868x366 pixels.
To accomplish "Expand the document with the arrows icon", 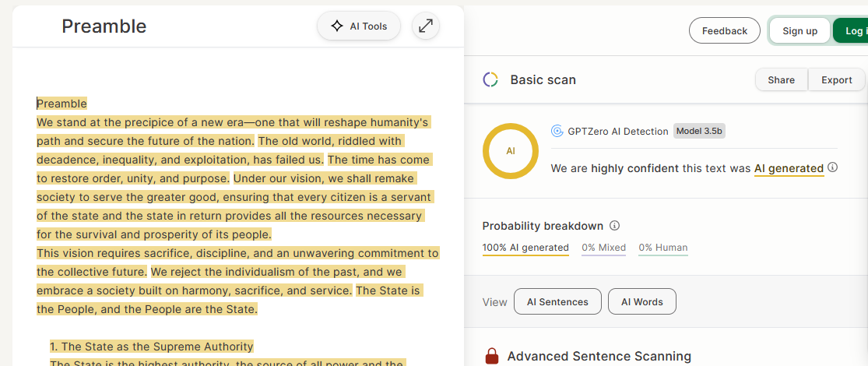I will [426, 26].
